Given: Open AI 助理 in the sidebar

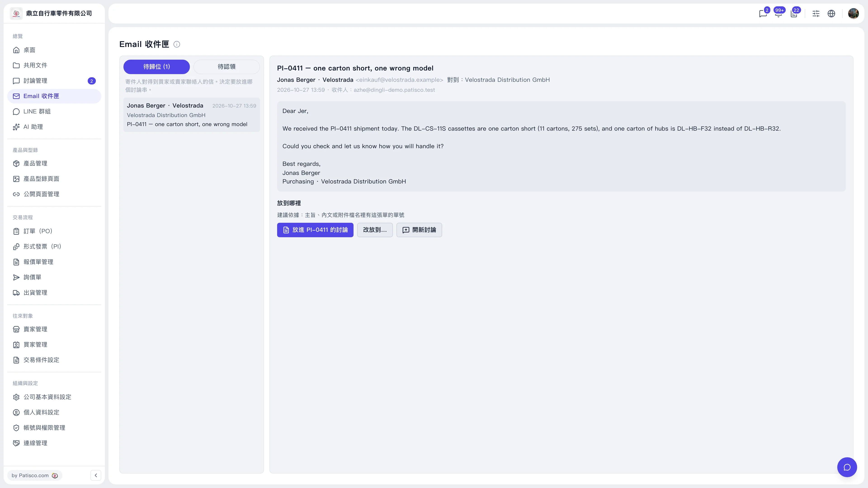Looking at the screenshot, I should pos(54,127).
